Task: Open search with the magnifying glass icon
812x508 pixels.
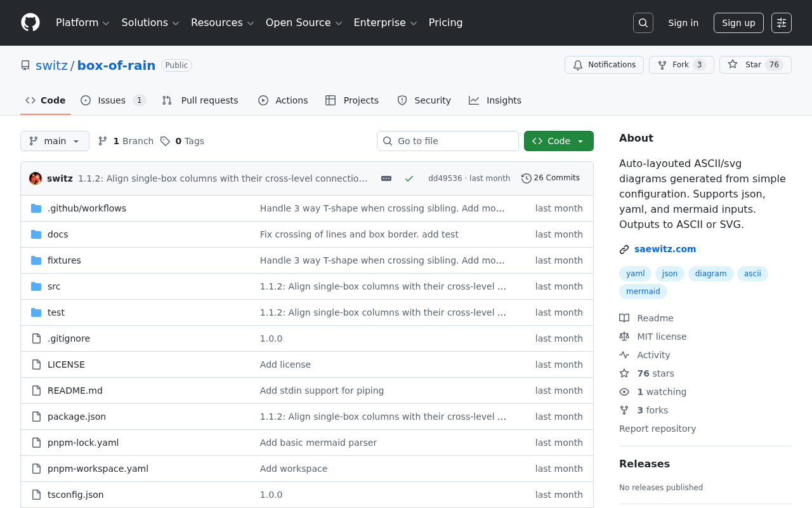Action: coord(643,22)
